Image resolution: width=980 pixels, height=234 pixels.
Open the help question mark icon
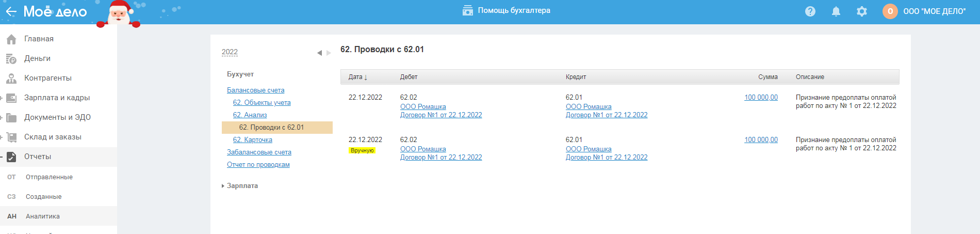[810, 11]
